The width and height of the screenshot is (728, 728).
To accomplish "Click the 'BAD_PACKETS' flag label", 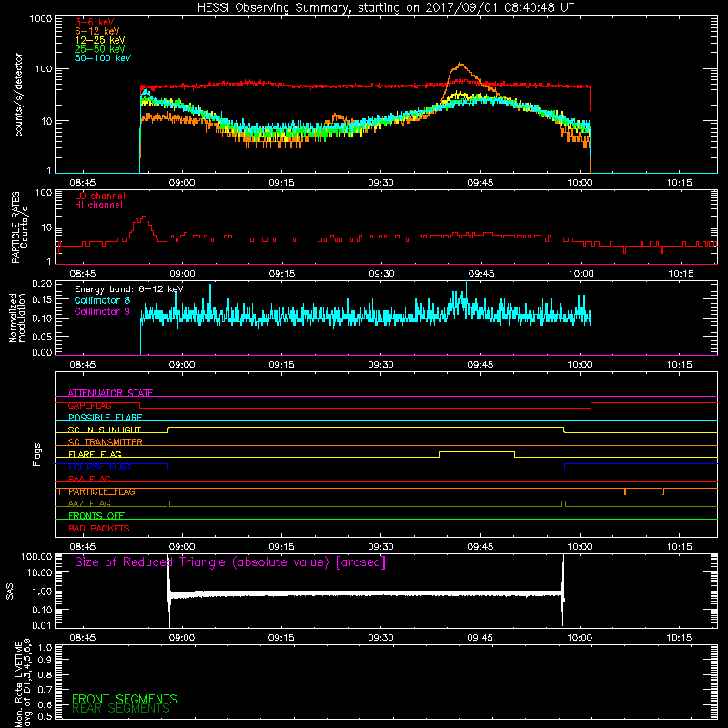I will point(99,529).
